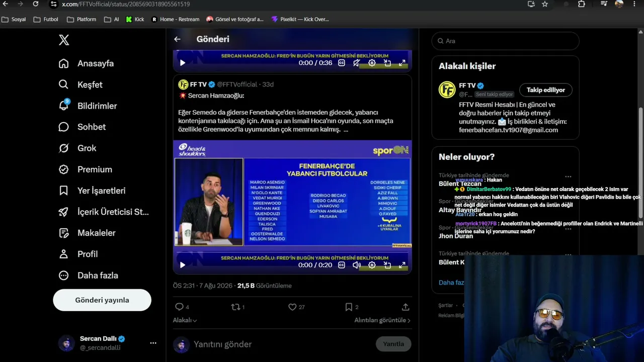Image resolution: width=644 pixels, height=362 pixels.
Task: Open Yer İşaretleri bookmarks
Action: [92, 191]
